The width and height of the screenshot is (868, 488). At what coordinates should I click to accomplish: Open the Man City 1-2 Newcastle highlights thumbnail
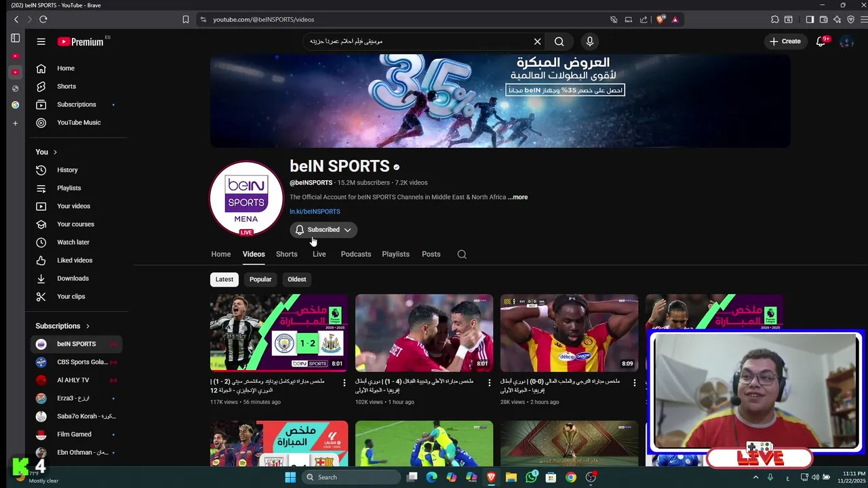[279, 333]
